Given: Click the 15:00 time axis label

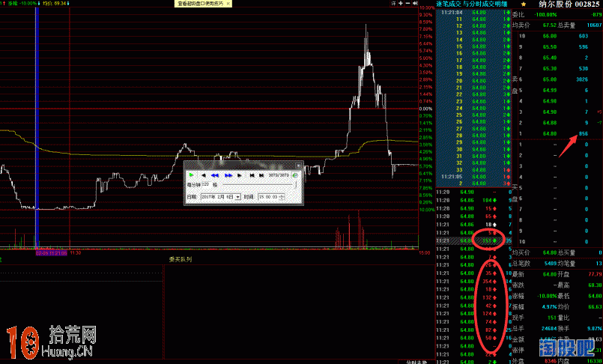Looking at the screenshot, I should [x=424, y=253].
